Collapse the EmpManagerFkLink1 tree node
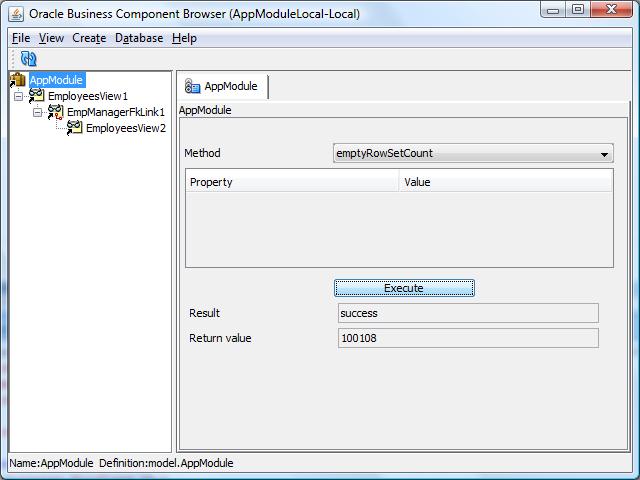The height and width of the screenshot is (480, 640). (38, 112)
